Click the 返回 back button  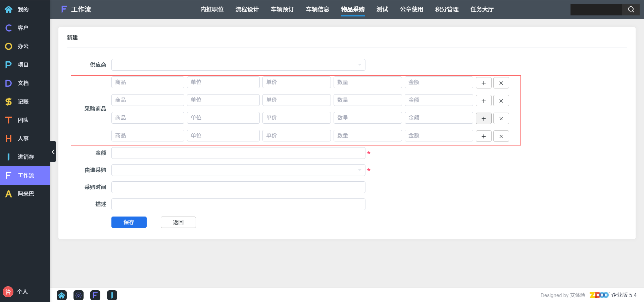pos(178,222)
